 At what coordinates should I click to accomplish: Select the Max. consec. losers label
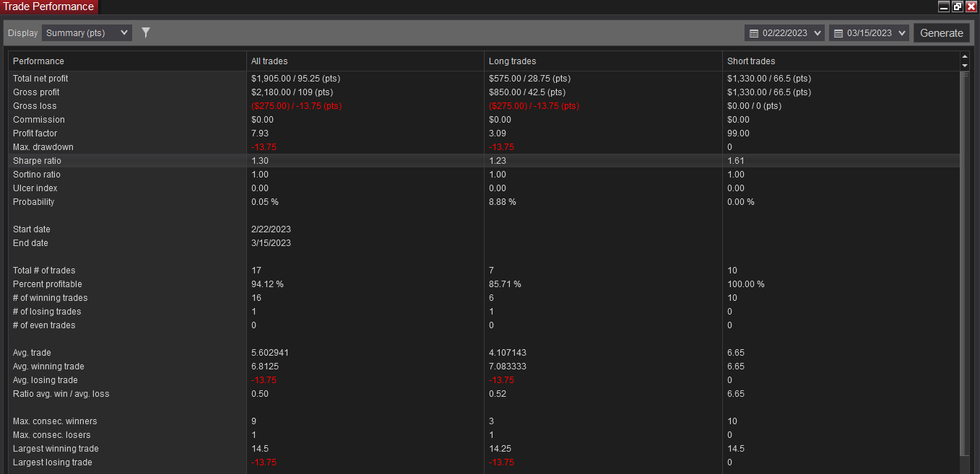click(x=52, y=435)
